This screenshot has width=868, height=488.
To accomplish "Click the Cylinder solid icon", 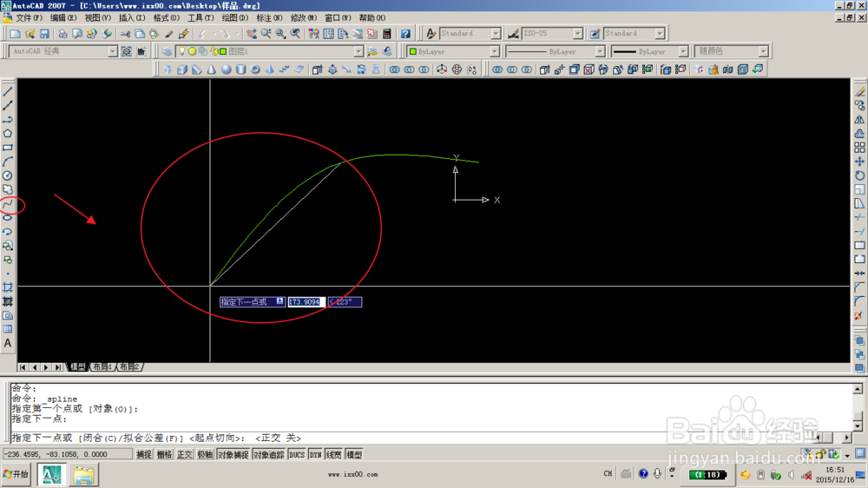I will coord(240,69).
